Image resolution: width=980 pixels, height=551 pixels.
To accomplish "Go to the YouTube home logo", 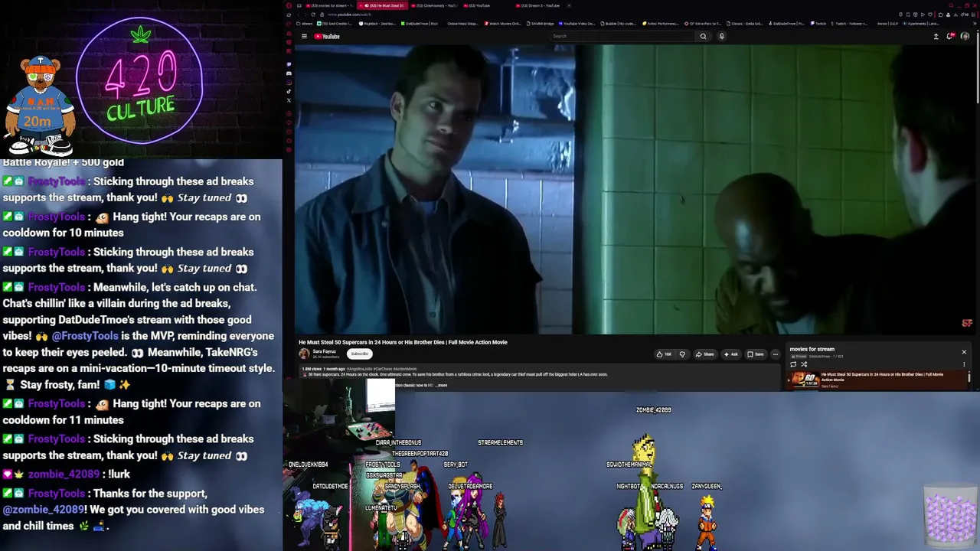I will (327, 36).
